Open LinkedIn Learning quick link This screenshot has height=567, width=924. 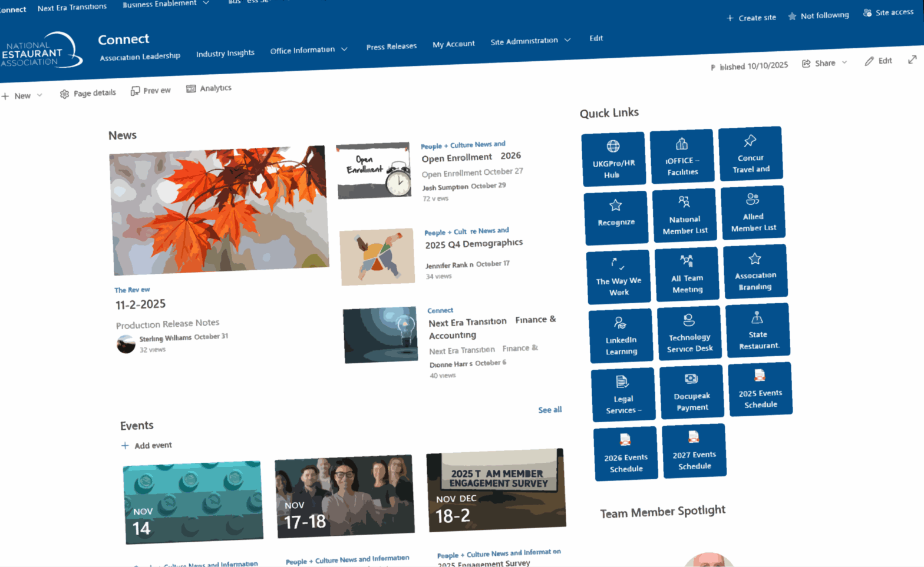point(621,336)
